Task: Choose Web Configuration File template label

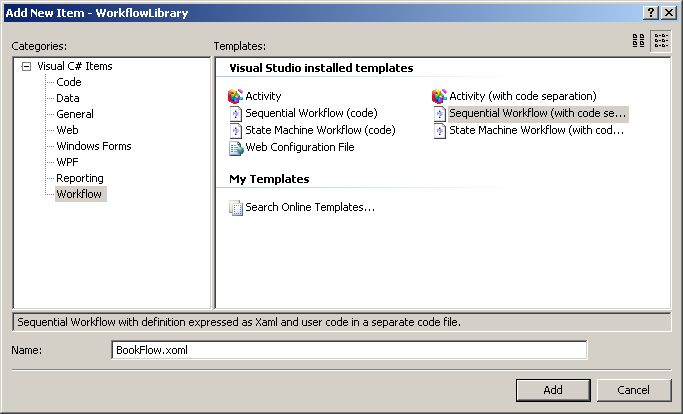Action: click(x=300, y=147)
